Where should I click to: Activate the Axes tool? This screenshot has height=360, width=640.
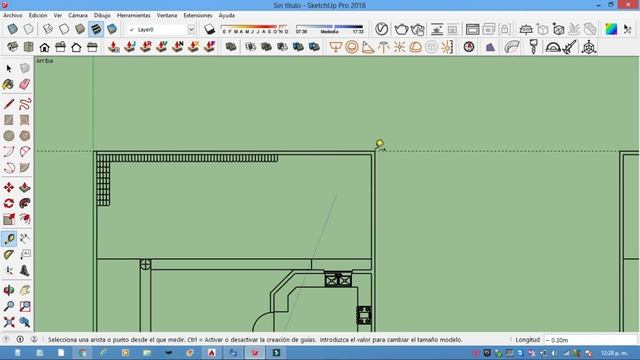[9, 271]
